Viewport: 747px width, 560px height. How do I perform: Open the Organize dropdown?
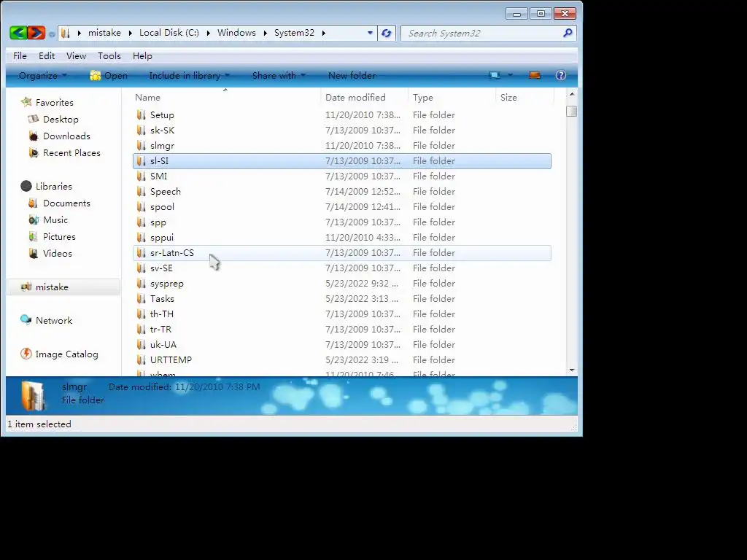coord(43,75)
